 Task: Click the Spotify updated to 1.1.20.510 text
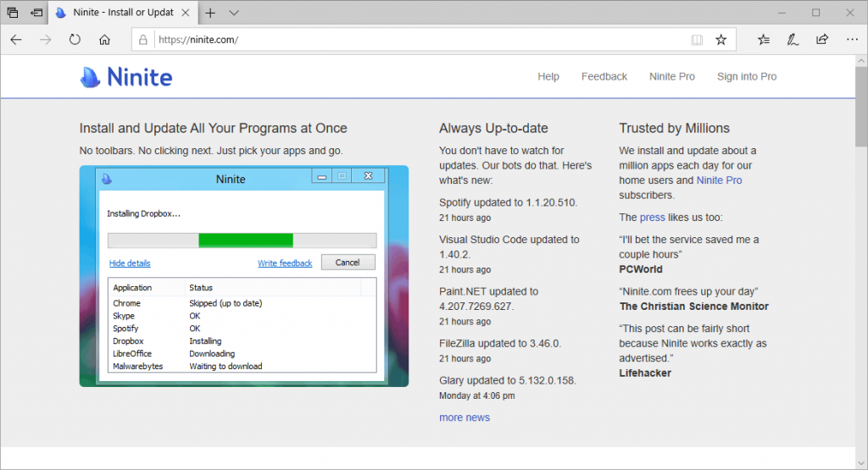click(508, 202)
